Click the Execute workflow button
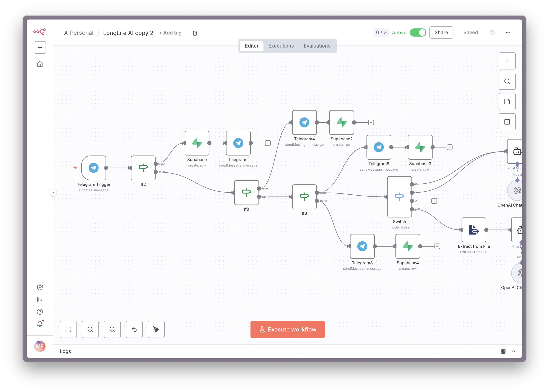This screenshot has width=549, height=392. tap(288, 329)
